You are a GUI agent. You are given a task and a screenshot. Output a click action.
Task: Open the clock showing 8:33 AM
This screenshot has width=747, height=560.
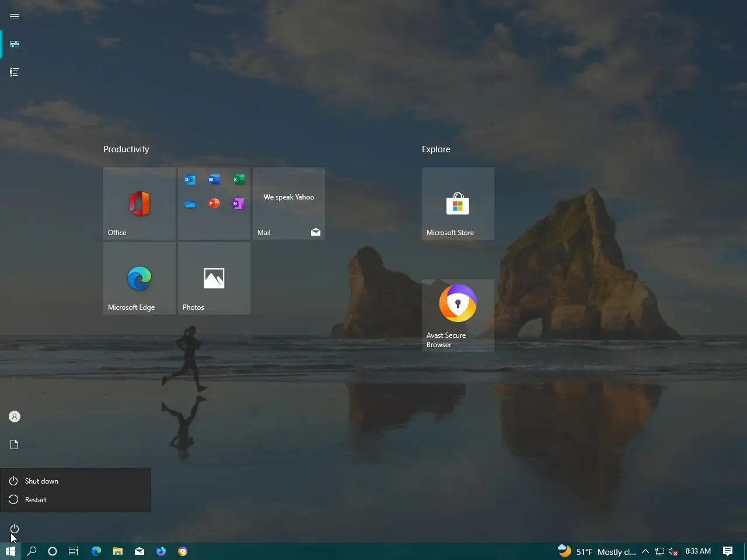(x=698, y=551)
